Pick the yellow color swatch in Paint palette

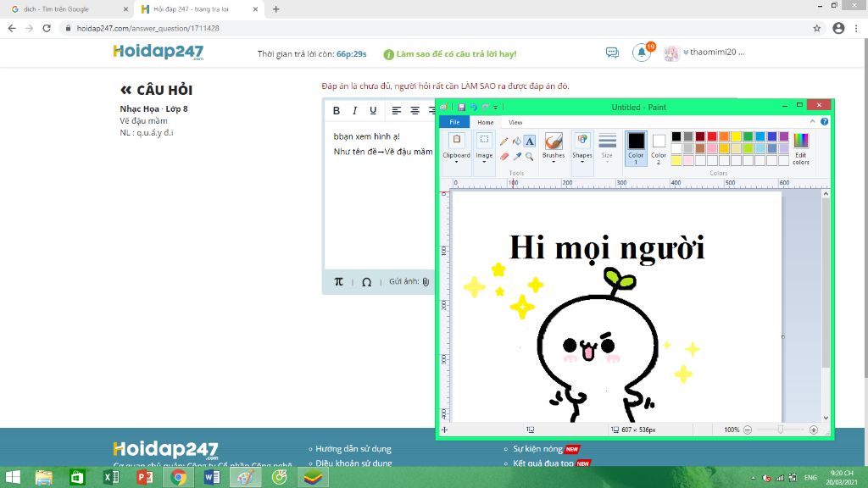[x=737, y=136]
